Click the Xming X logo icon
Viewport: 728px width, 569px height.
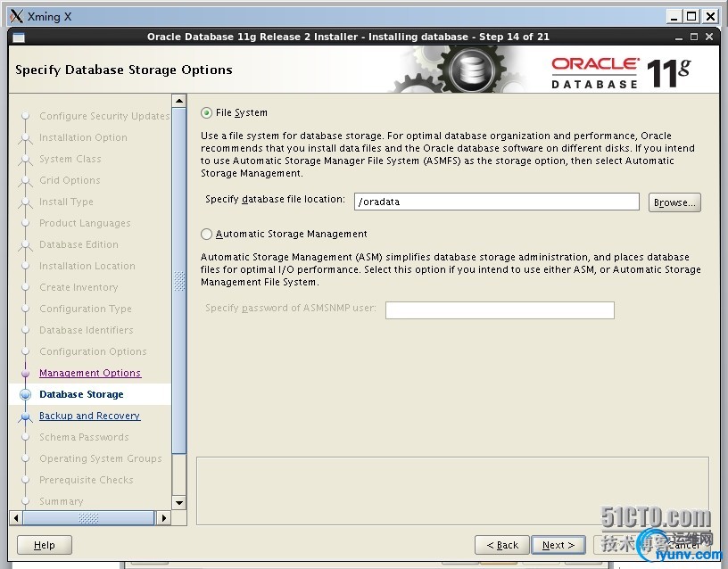16,16
